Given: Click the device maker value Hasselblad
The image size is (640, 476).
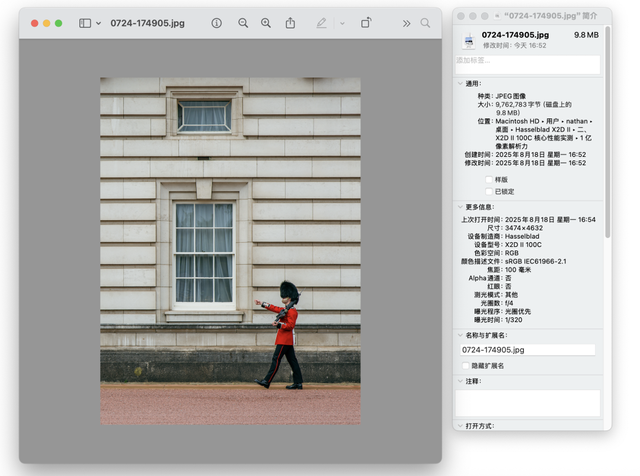Looking at the screenshot, I should tap(522, 236).
